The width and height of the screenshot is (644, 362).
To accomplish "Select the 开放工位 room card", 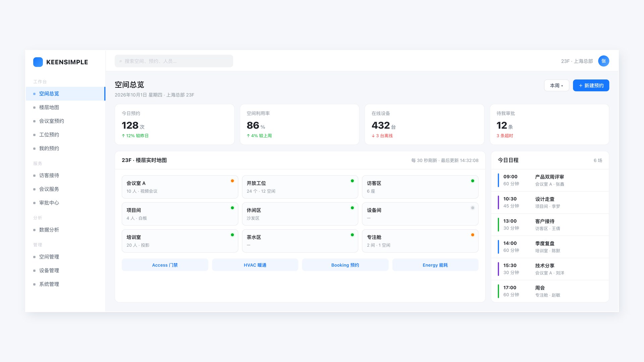I will pos(300,187).
